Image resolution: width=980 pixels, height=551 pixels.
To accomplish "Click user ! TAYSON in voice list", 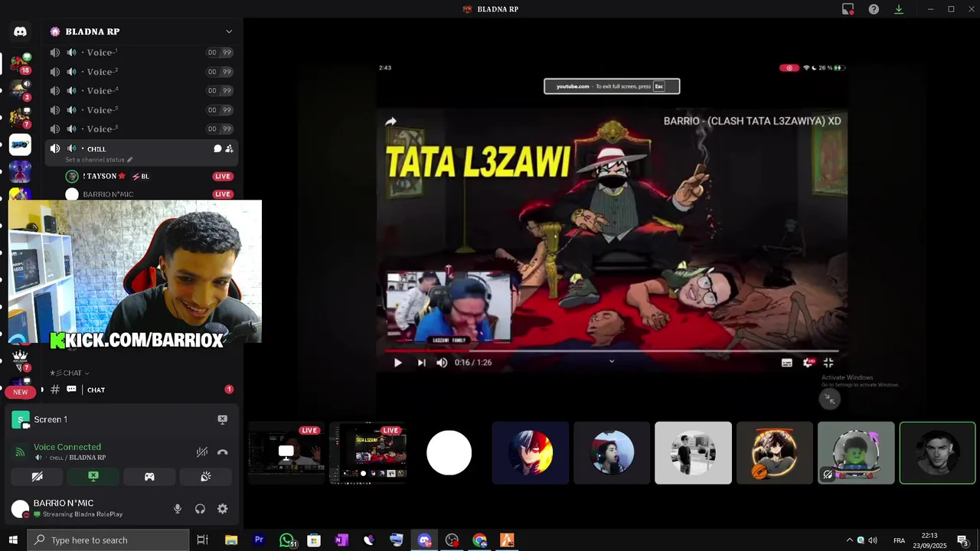I will 107,177.
